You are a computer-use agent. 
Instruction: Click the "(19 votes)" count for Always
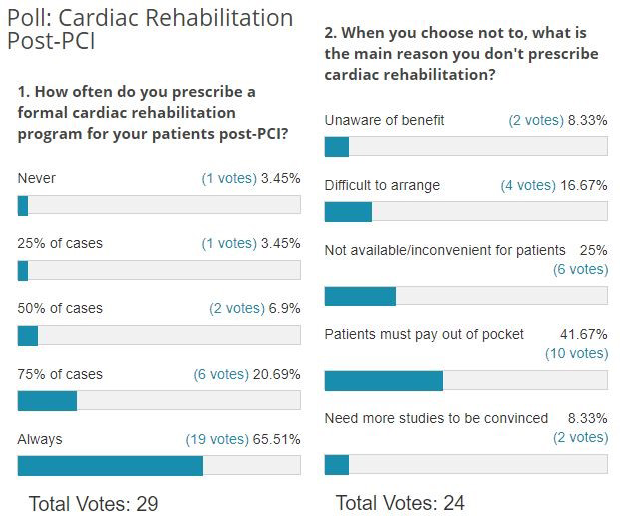coord(217,439)
